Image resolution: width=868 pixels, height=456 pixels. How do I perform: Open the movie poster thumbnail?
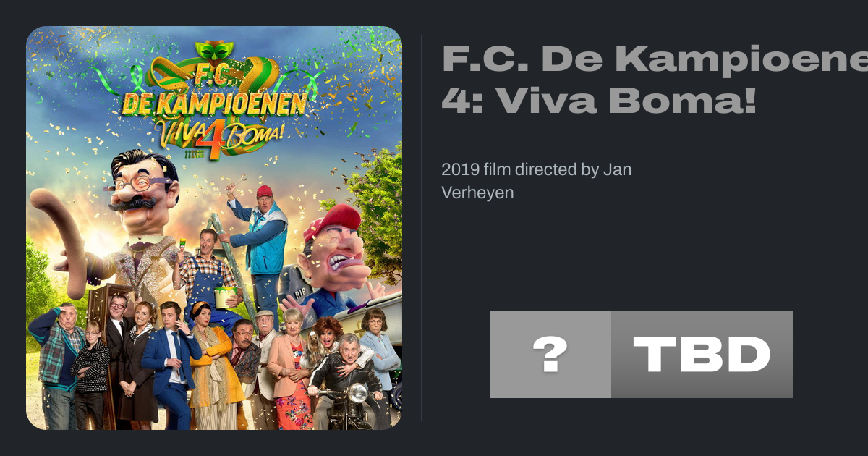[x=214, y=228]
